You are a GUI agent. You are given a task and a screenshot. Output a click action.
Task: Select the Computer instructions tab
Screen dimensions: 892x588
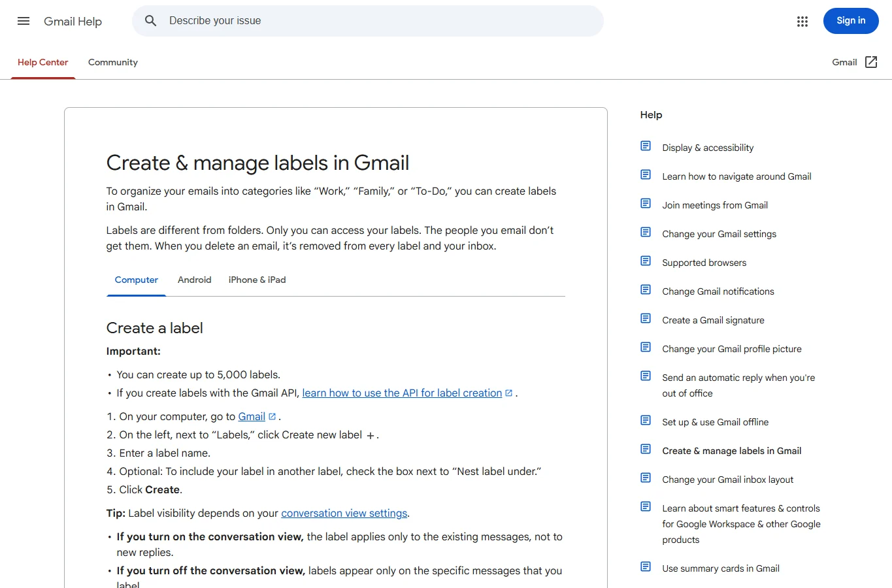[137, 280]
